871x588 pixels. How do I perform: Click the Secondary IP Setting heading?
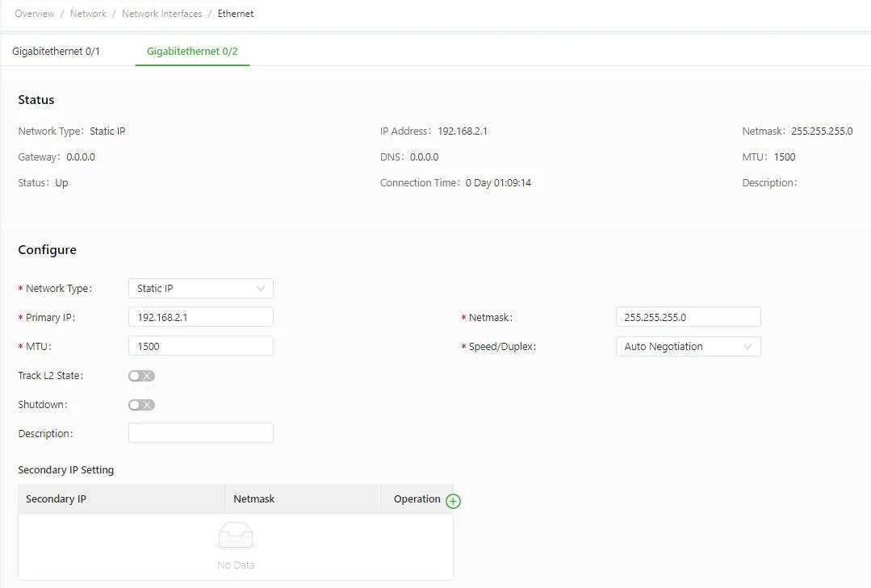coord(66,469)
